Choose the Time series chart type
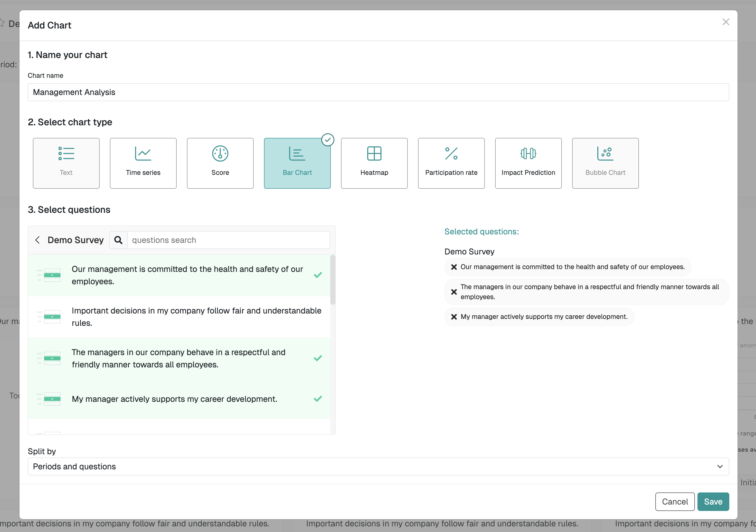Screen dimensions: 756x532 (143, 163)
